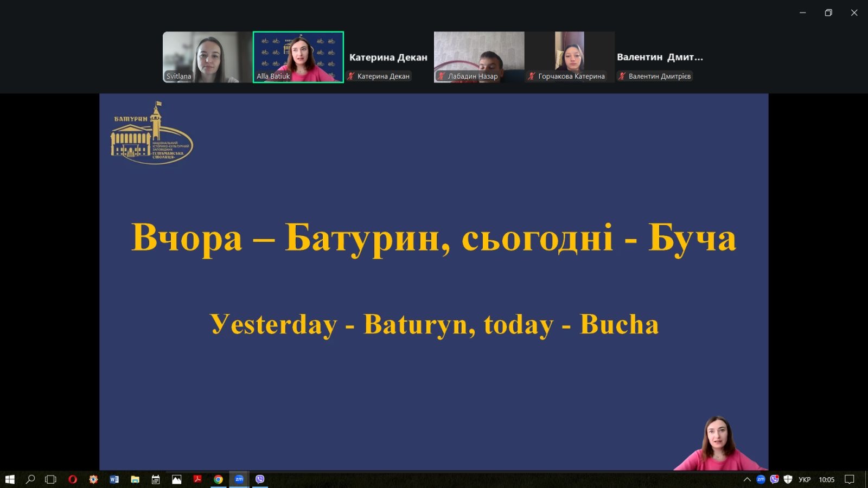
Task: Launch Google Chrome from the taskbar
Action: pyautogui.click(x=218, y=479)
